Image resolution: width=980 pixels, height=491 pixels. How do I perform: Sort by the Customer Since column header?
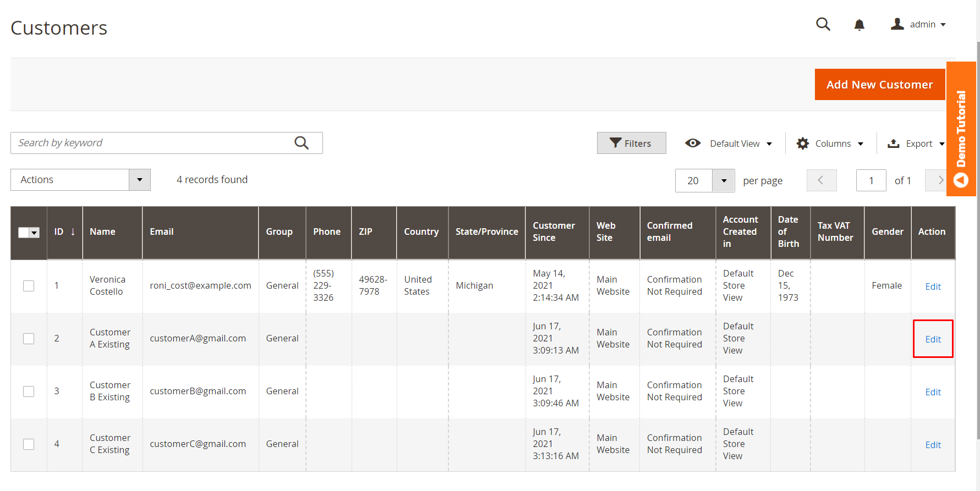pyautogui.click(x=557, y=233)
